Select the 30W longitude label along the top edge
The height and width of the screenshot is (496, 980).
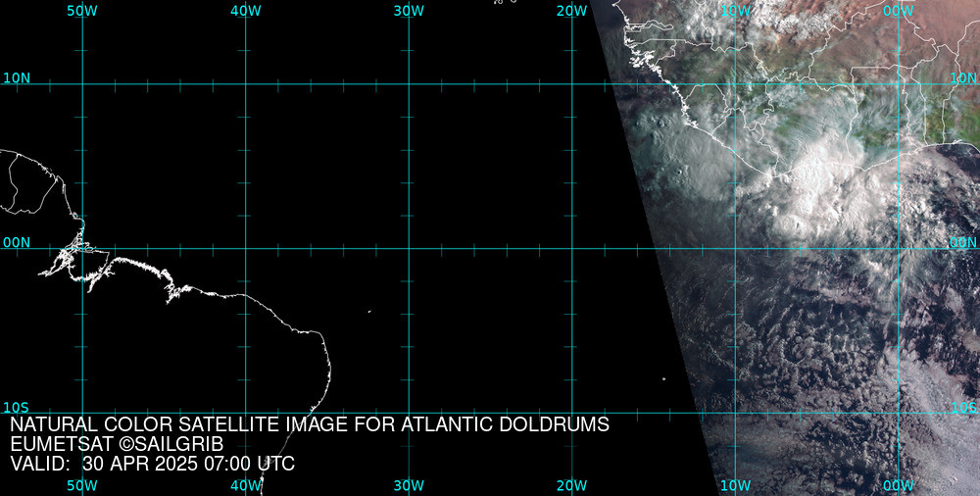click(409, 11)
